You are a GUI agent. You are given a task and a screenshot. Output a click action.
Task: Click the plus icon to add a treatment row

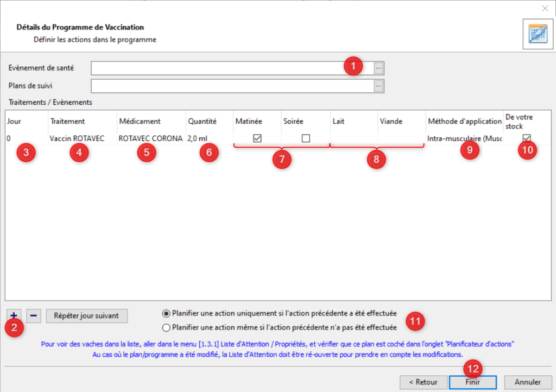[14, 315]
